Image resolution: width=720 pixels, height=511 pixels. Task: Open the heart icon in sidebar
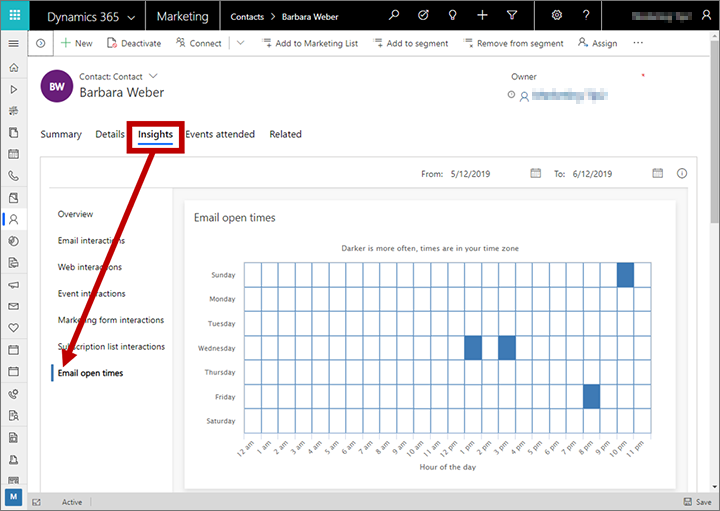click(x=14, y=328)
